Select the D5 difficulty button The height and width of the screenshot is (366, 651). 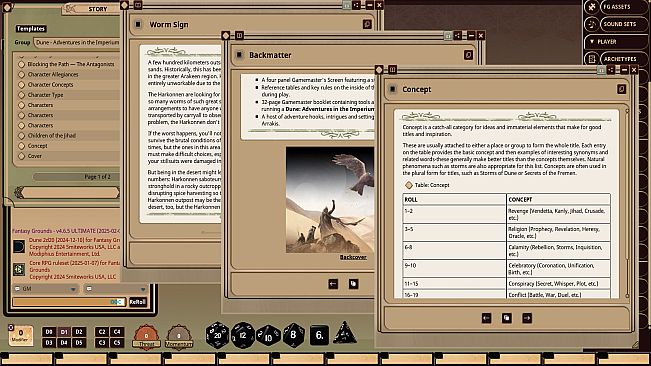(x=79, y=342)
